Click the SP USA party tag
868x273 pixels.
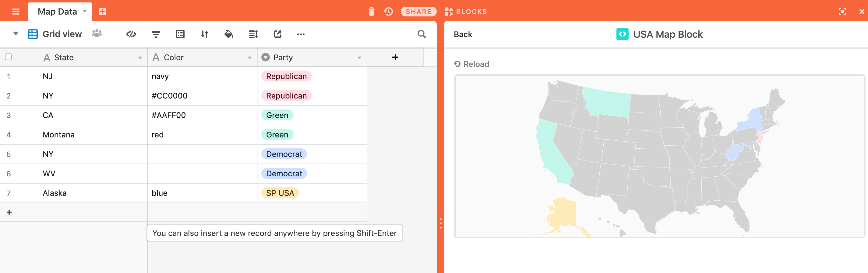click(280, 193)
